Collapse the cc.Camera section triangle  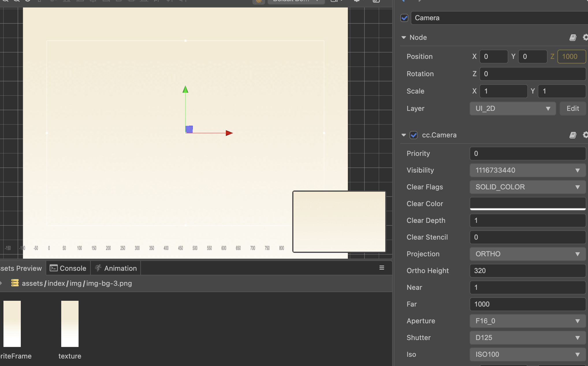[404, 135]
